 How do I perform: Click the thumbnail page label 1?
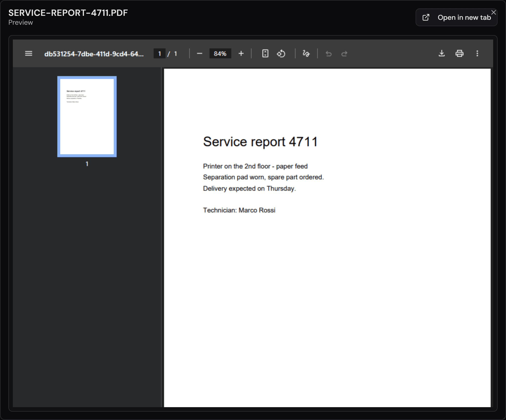click(x=87, y=164)
